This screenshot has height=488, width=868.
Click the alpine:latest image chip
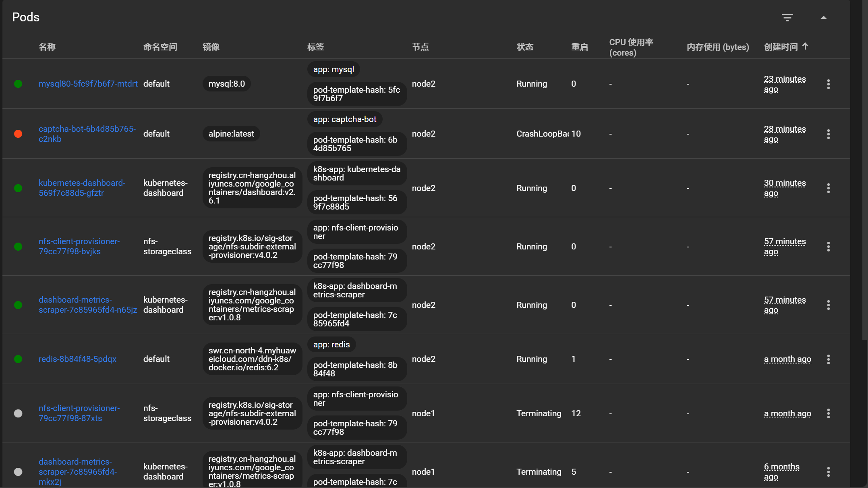pos(231,134)
